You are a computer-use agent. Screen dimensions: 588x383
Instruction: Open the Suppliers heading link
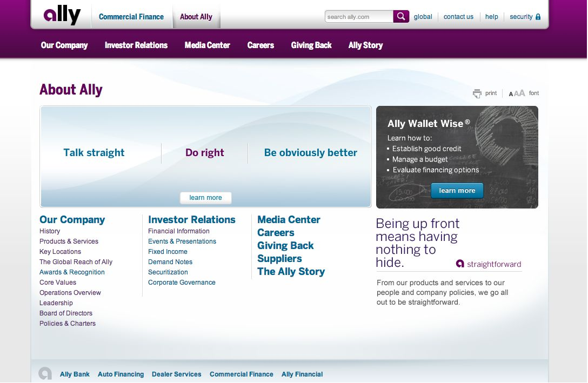click(279, 259)
